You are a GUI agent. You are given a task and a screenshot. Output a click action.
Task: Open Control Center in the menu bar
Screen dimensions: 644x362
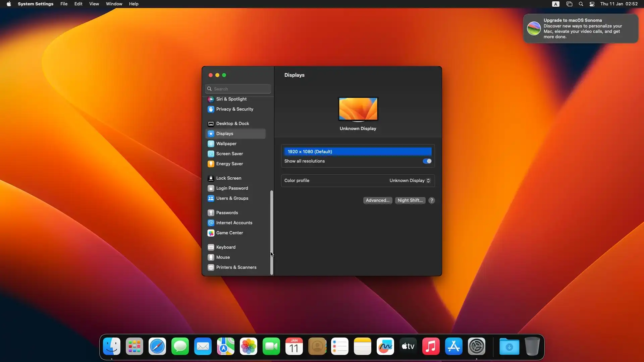592,4
